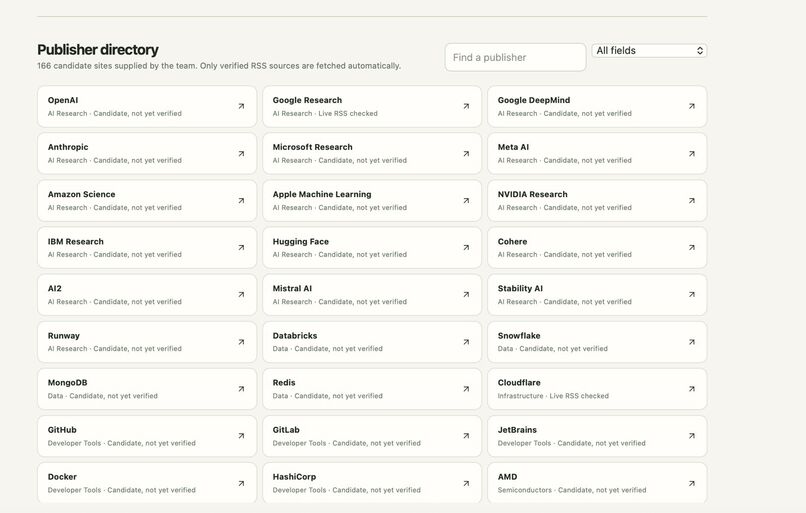
Task: Open the Apple Machine Learning link arrow
Action: click(x=466, y=200)
